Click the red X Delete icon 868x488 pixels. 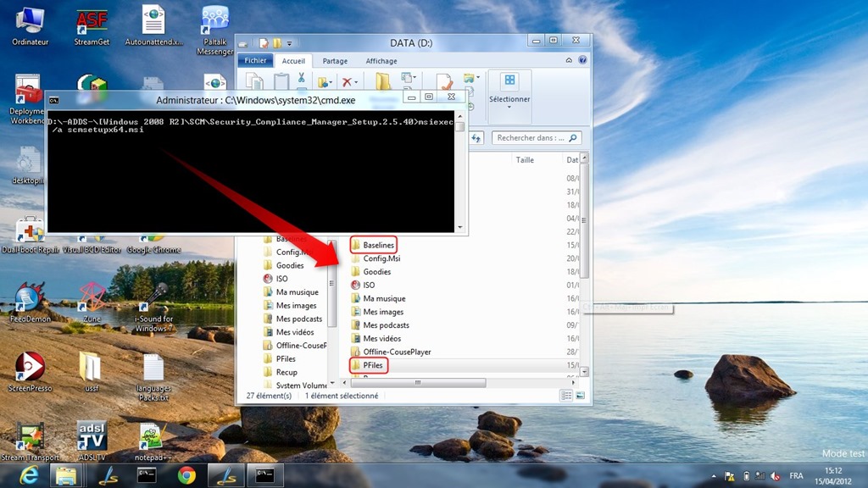(x=347, y=82)
